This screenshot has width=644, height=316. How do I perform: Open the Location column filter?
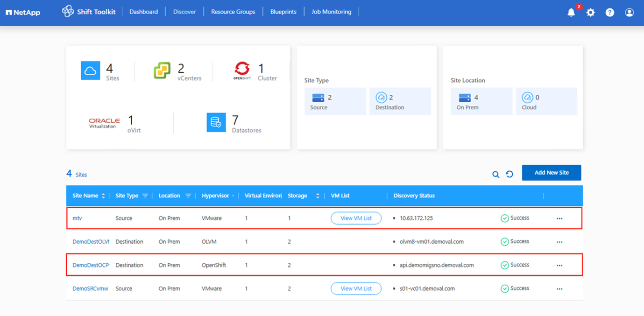(x=188, y=196)
